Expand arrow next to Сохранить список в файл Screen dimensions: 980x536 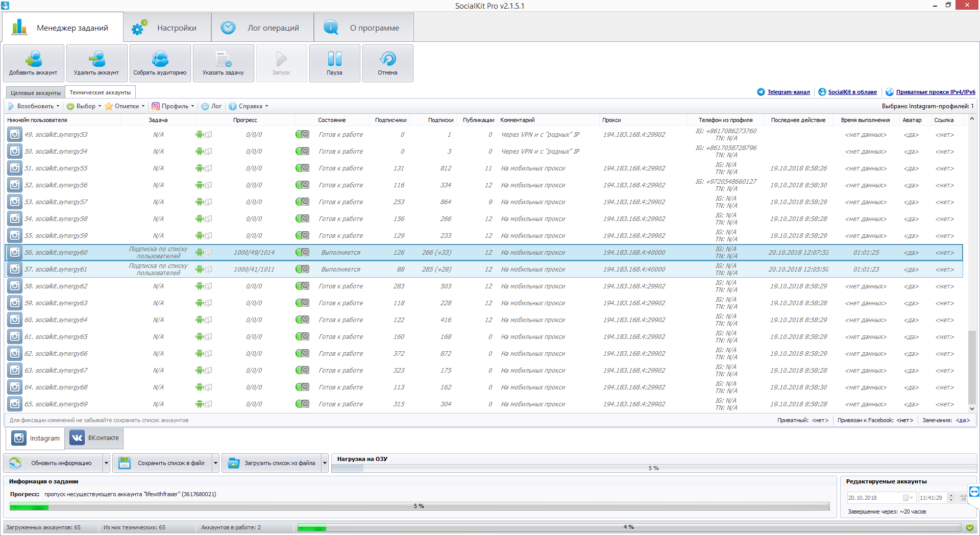[215, 464]
